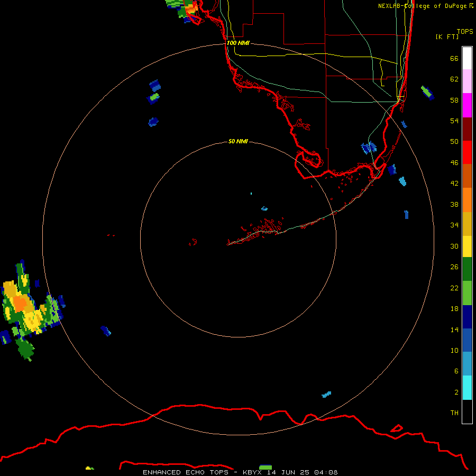
Task: Click the legend value 66
Action: pos(454,58)
